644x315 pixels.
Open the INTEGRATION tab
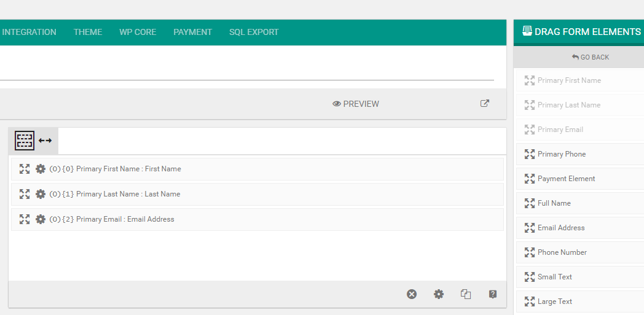[29, 32]
